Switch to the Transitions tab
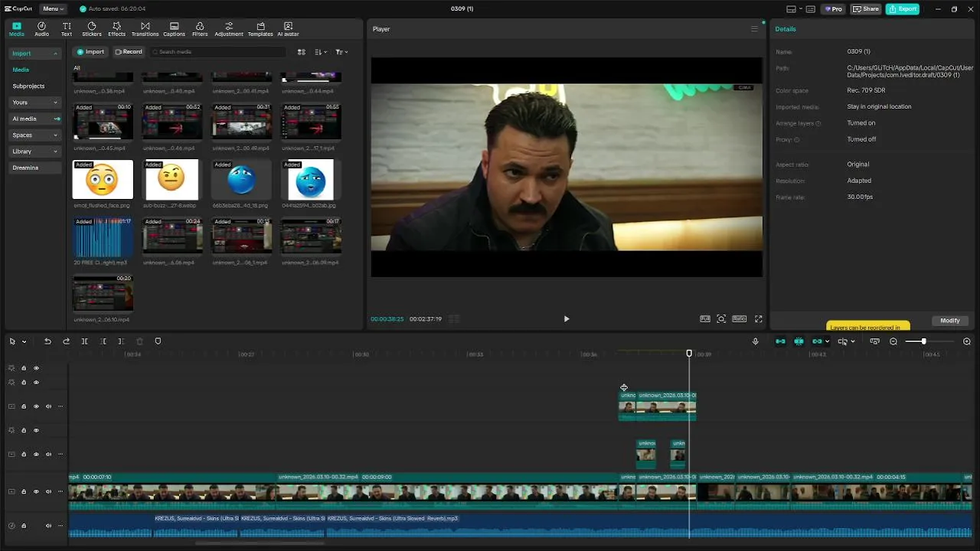This screenshot has height=551, width=980. 145,29
